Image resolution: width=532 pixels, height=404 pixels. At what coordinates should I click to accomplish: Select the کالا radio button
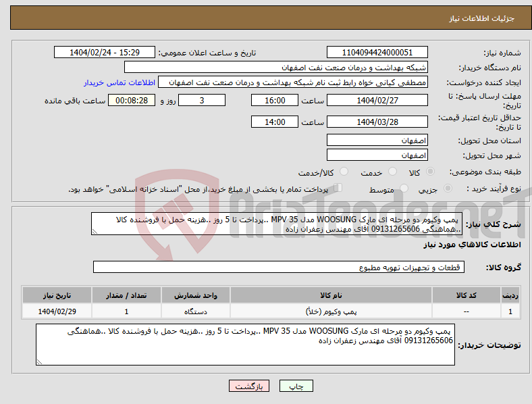(430, 172)
